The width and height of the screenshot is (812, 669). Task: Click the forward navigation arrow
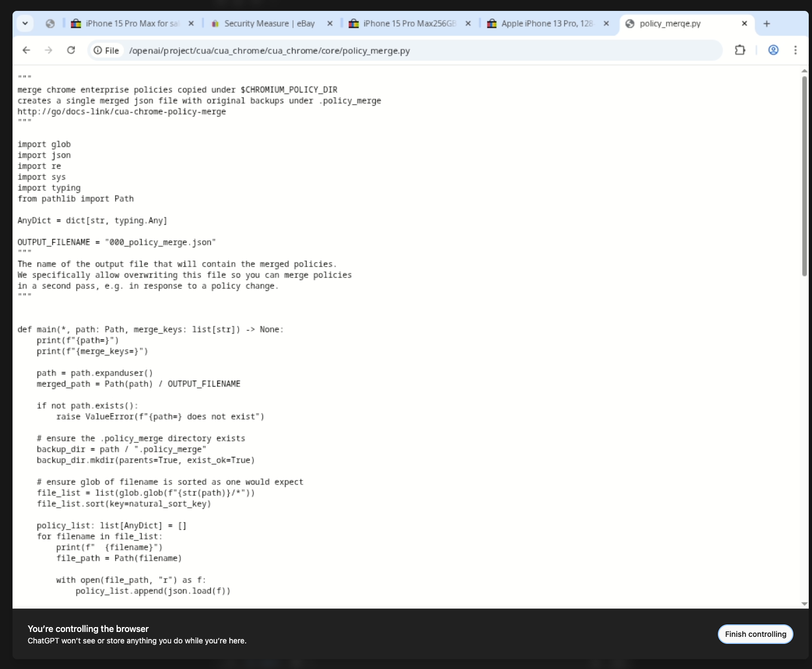coord(48,50)
